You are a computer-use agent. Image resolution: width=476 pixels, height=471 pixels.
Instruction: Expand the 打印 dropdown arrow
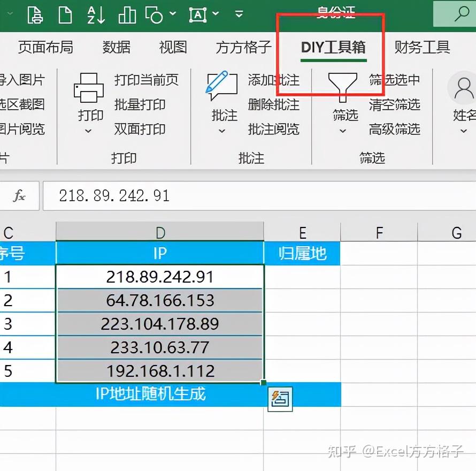88,130
